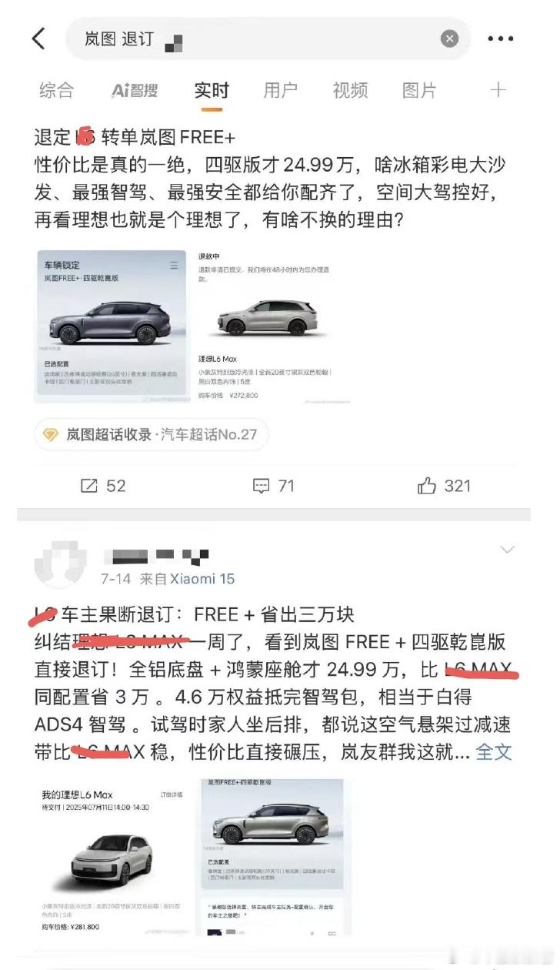Open the AI智搜 tab

click(135, 91)
